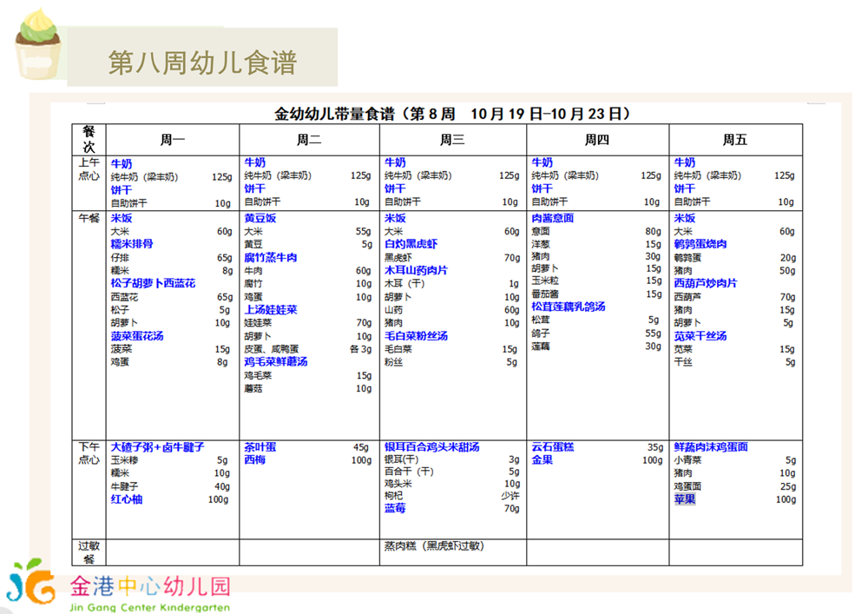
Task: Click the footer text 金港中心幼儿园
Action: 150,586
